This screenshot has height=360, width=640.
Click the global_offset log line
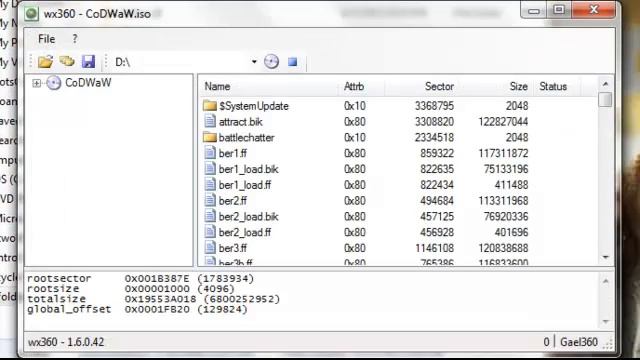tap(137, 309)
